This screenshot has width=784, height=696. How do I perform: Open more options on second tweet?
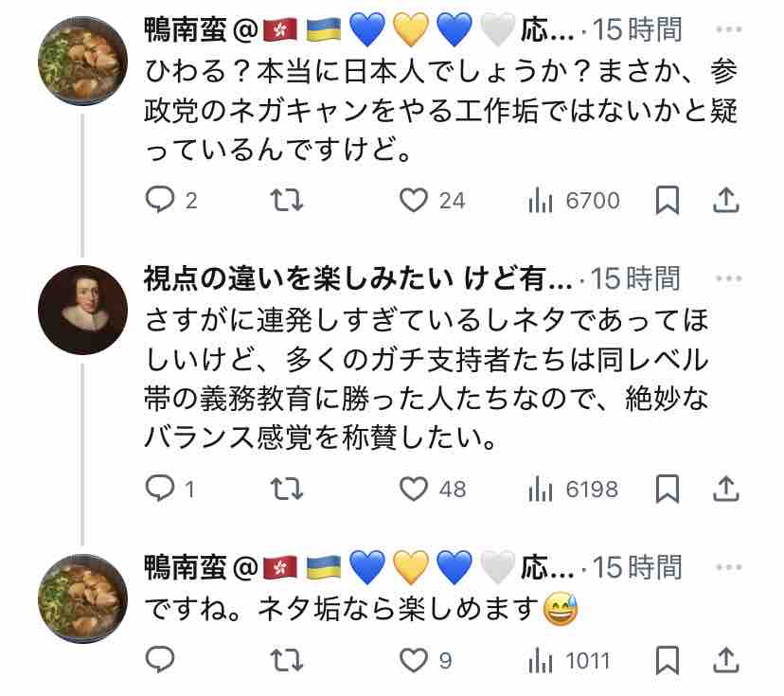728,278
